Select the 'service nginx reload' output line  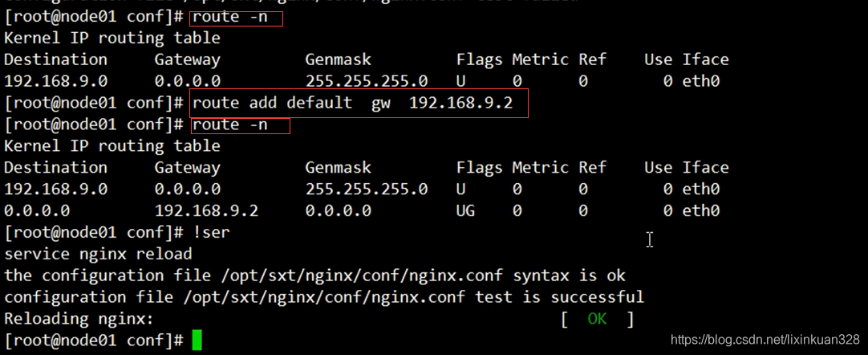(x=98, y=255)
